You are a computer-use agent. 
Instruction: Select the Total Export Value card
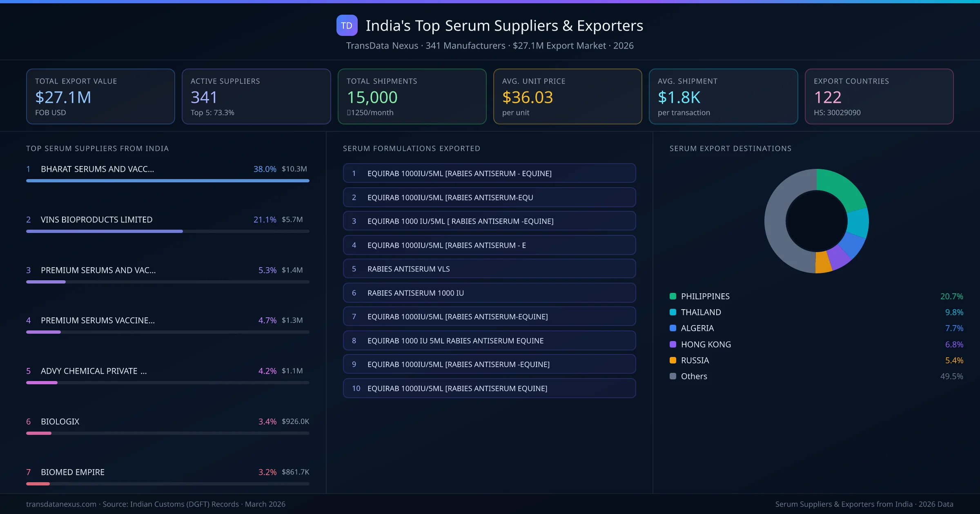click(100, 96)
